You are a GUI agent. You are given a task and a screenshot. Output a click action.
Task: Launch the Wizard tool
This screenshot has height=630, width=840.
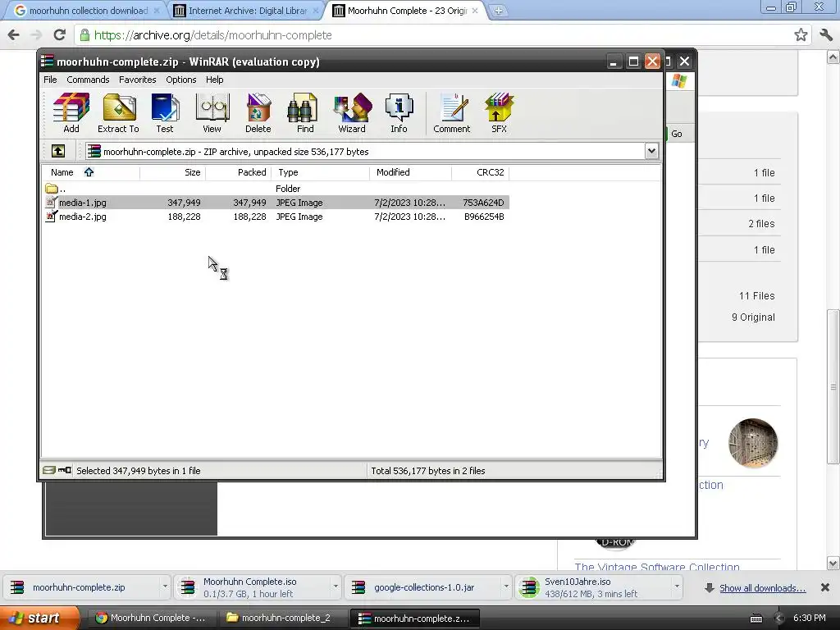coord(352,112)
